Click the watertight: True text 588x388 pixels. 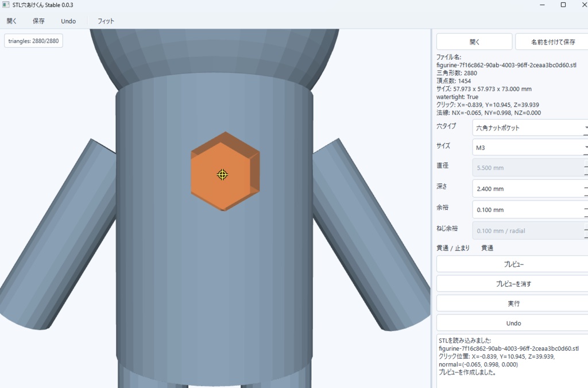point(457,97)
